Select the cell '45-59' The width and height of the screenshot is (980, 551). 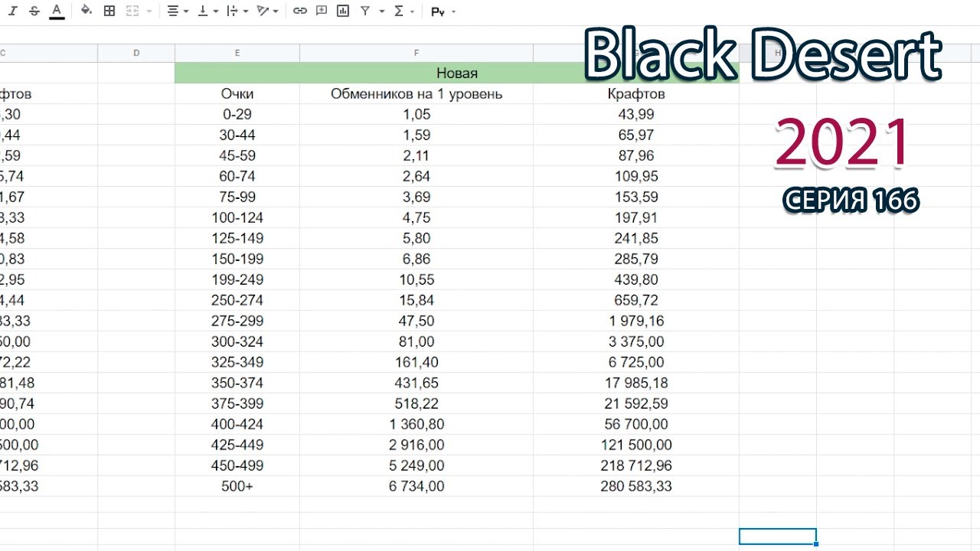pos(237,155)
